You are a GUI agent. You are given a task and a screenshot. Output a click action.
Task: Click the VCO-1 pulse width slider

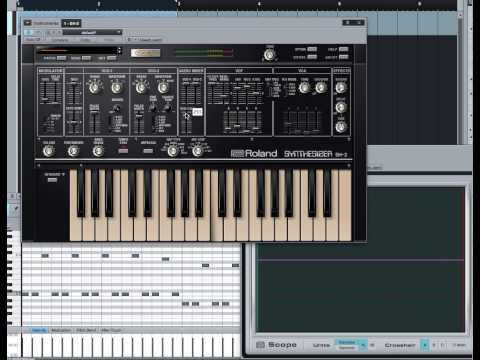click(94, 122)
